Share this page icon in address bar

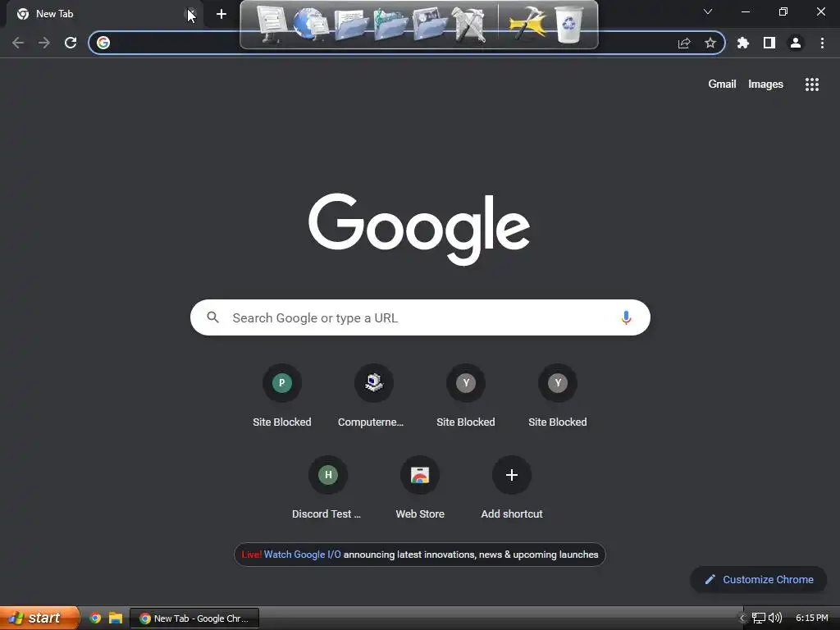click(684, 43)
